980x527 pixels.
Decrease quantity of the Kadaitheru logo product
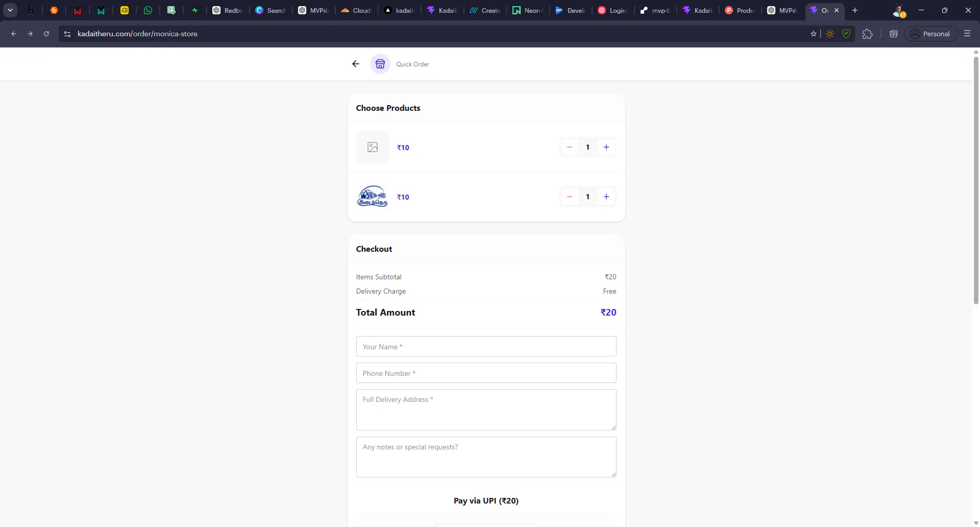[x=570, y=197]
